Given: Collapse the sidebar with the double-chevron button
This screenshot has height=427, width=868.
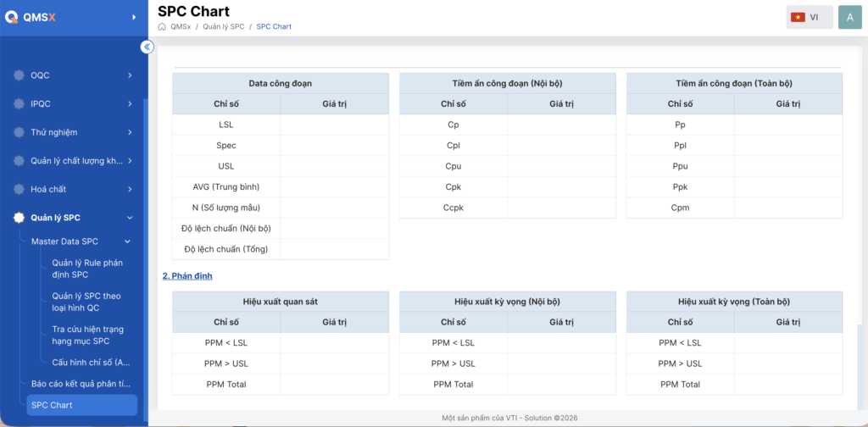Looking at the screenshot, I should point(147,47).
